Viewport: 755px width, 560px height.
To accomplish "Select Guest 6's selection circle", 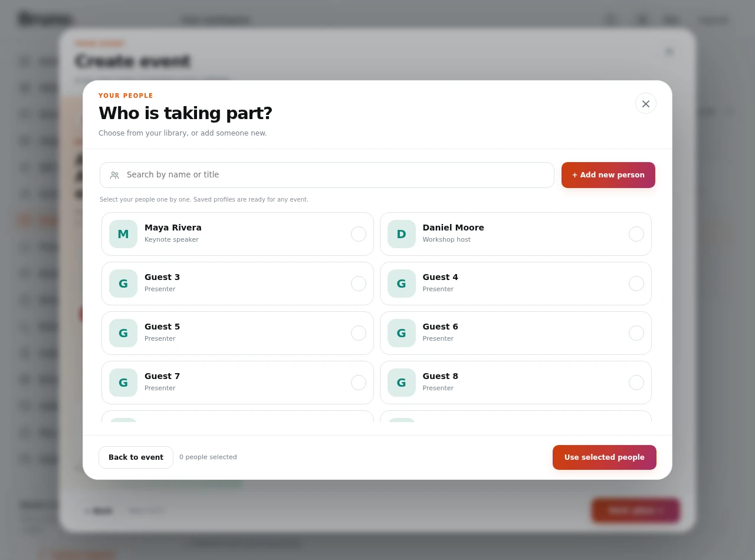I will [x=636, y=333].
